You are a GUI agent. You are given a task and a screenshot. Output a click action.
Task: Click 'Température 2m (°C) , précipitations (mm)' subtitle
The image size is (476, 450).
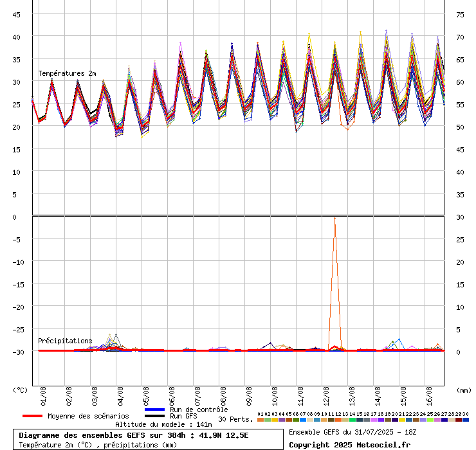(98, 445)
